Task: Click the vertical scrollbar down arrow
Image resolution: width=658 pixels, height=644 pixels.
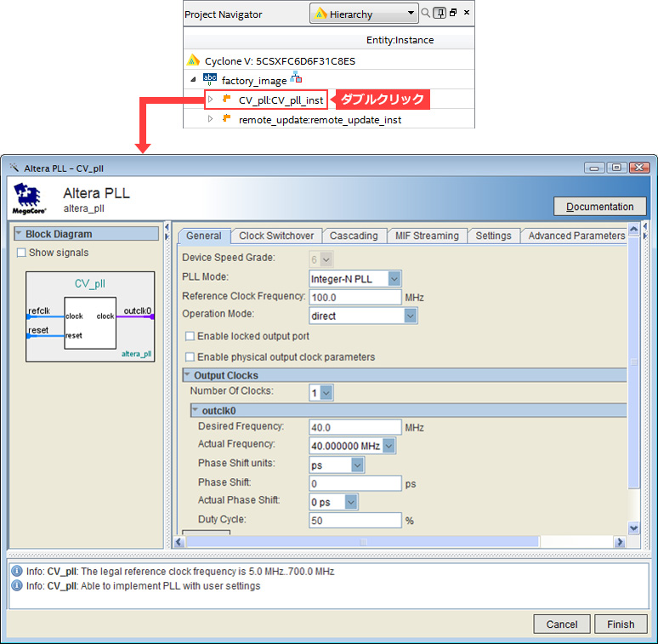Action: (633, 528)
